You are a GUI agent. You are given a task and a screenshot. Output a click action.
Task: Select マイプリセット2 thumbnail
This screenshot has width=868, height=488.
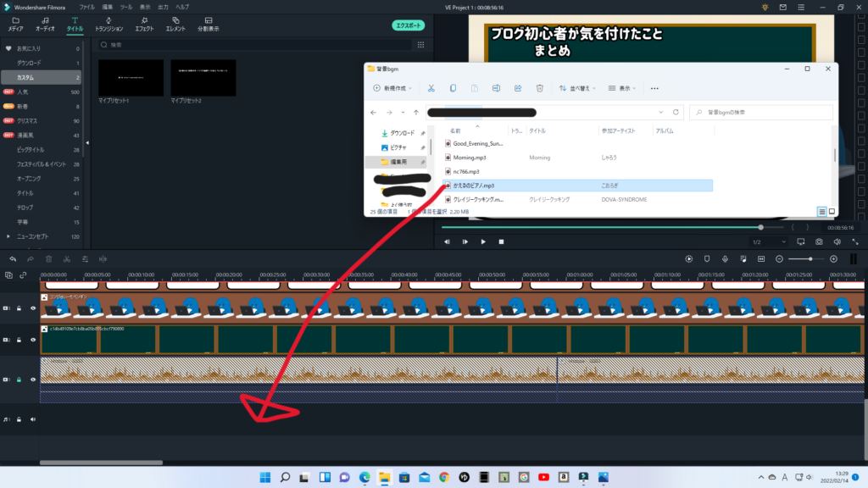click(203, 78)
